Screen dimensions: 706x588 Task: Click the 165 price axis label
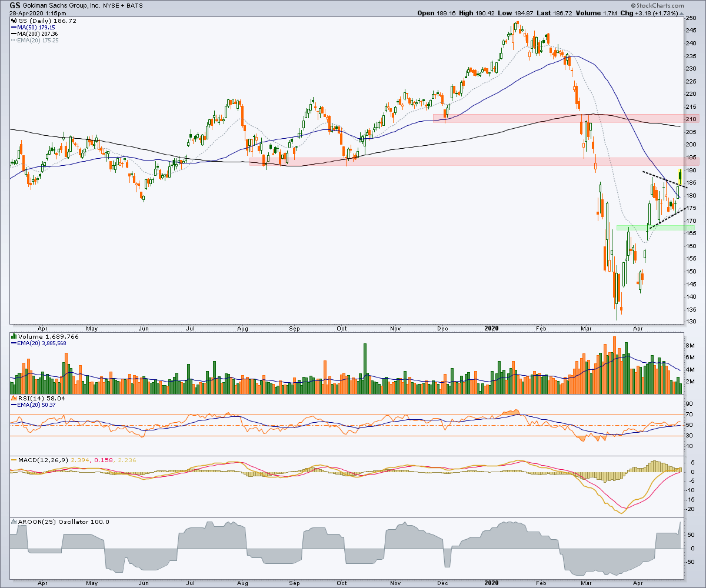pyautogui.click(x=692, y=233)
